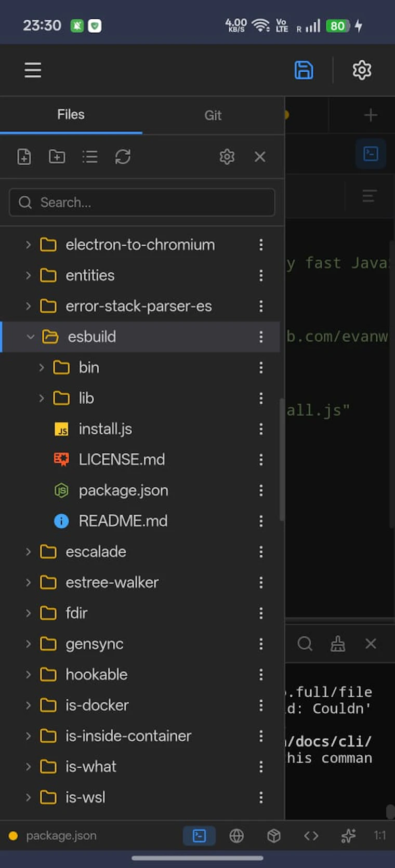Image resolution: width=395 pixels, height=868 pixels.
Task: Click package.json in status bar
Action: (61, 835)
